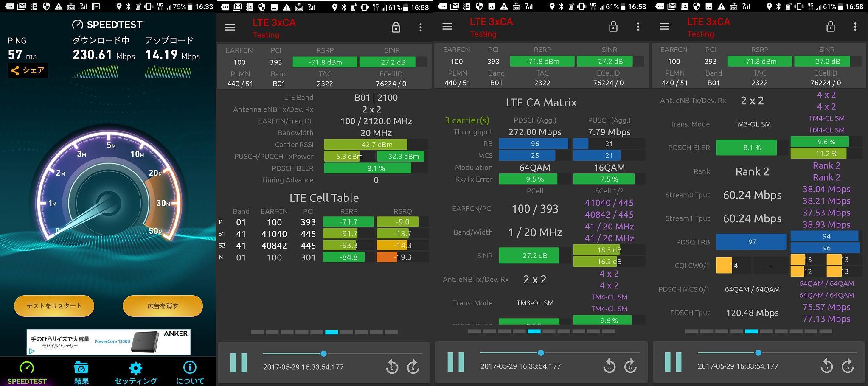This screenshot has width=868, height=386.
Task: Open the について about tab
Action: [190, 373]
